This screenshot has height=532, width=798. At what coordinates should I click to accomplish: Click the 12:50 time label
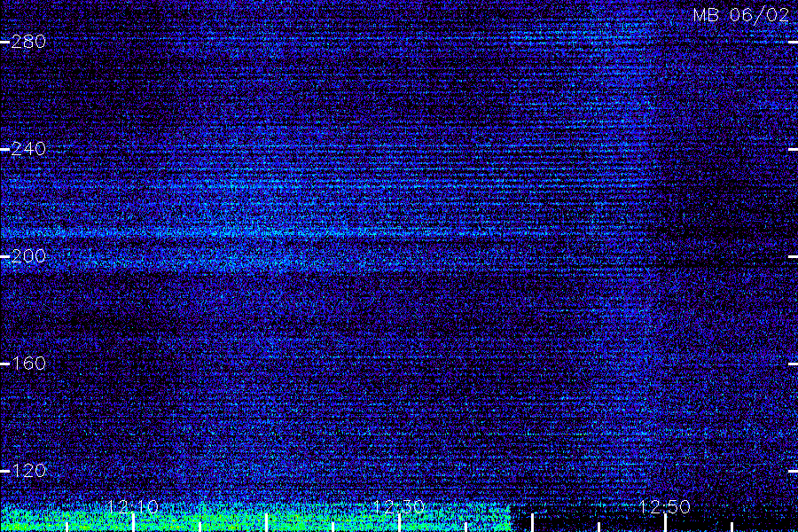point(665,506)
